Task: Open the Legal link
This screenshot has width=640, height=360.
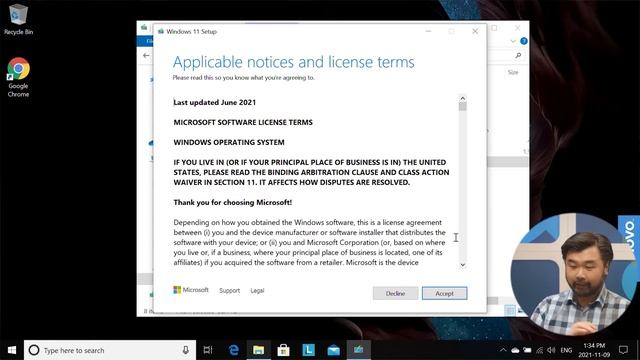Action: point(257,291)
